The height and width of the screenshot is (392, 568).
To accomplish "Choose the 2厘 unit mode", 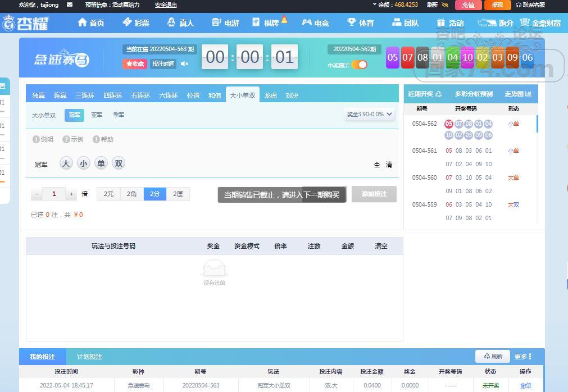I will point(178,194).
